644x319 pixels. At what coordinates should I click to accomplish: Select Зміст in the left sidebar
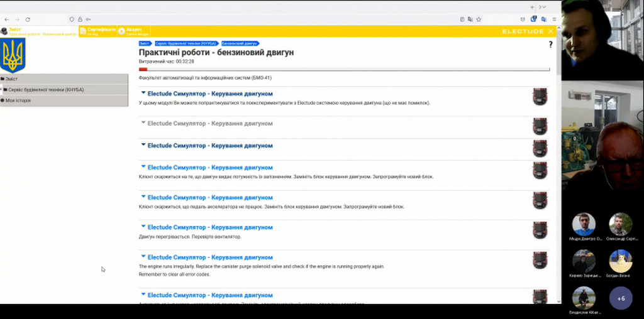point(64,78)
